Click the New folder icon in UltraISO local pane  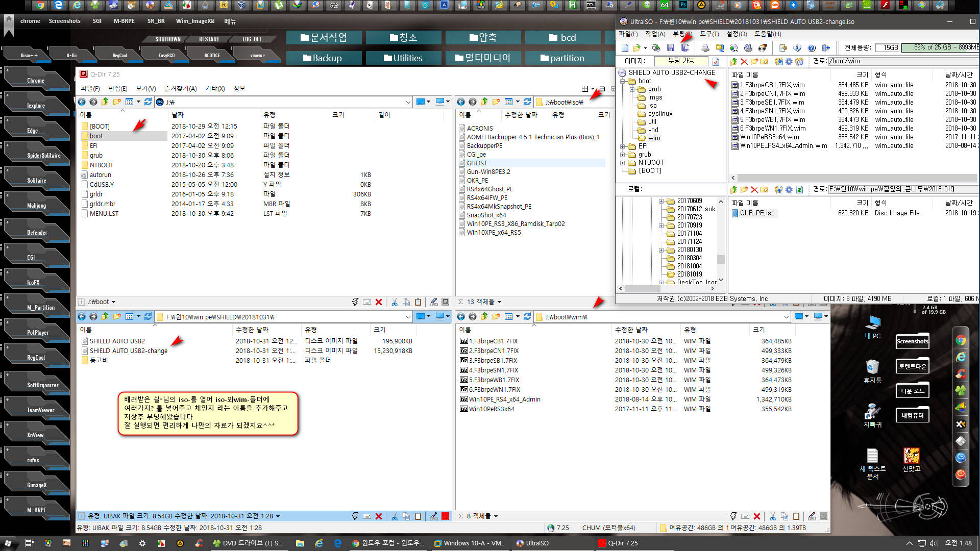click(744, 189)
